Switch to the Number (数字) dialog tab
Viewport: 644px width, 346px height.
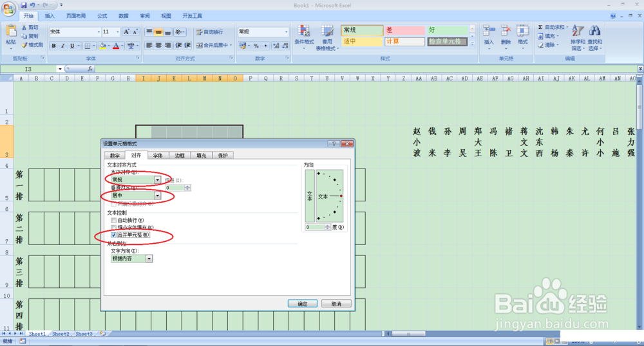tap(115, 156)
